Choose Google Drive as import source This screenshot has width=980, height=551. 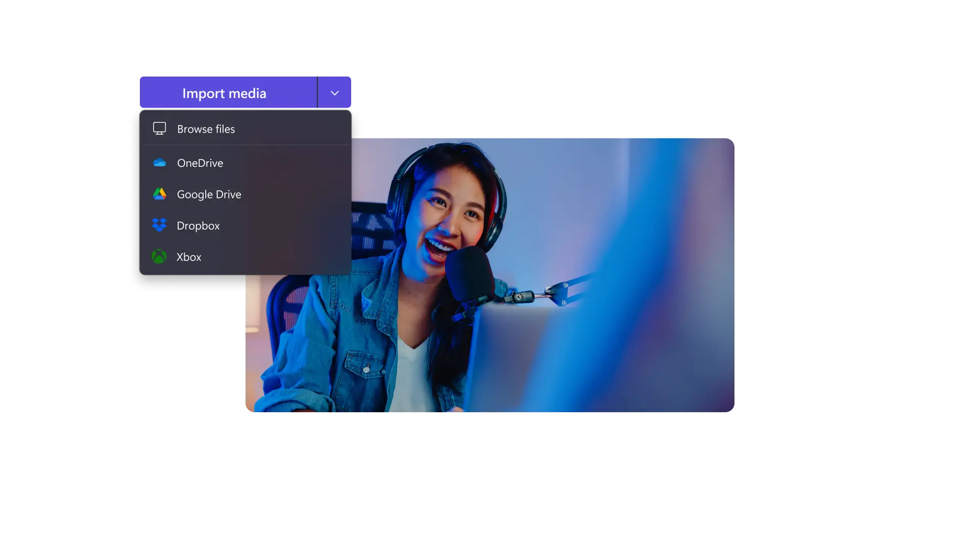(209, 194)
